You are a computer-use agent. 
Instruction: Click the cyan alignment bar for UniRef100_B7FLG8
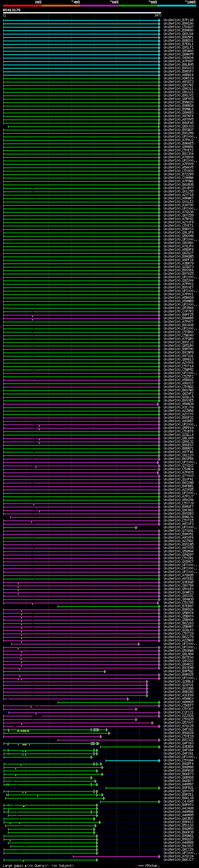pos(82,20)
